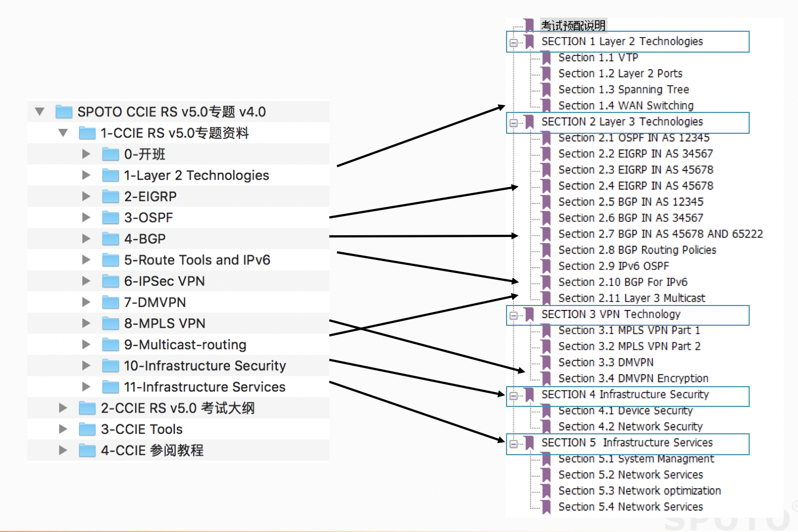Click the 3-CCIE Tools folder icon
Image resolution: width=798 pixels, height=532 pixels.
tap(87, 429)
